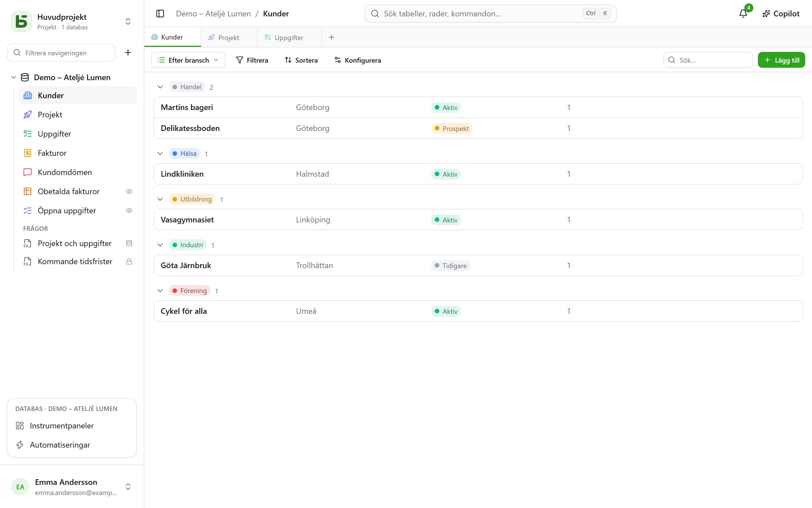Focus the global search field

pyautogui.click(x=490, y=14)
